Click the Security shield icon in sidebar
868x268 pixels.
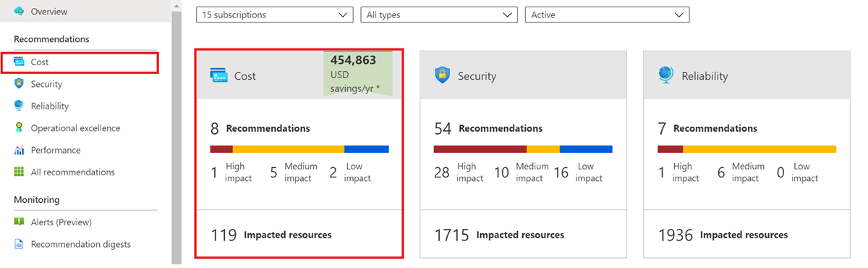pyautogui.click(x=19, y=84)
